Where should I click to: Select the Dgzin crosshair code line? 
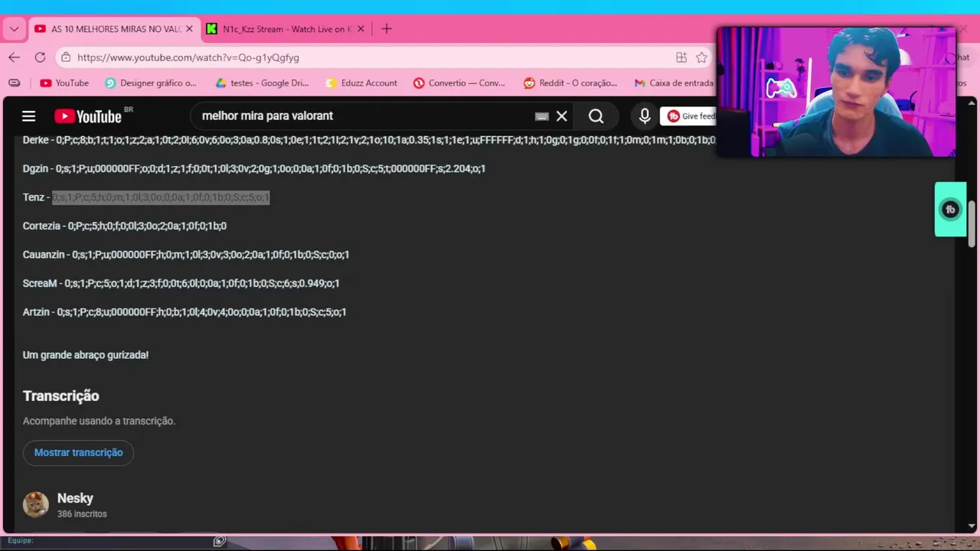254,168
